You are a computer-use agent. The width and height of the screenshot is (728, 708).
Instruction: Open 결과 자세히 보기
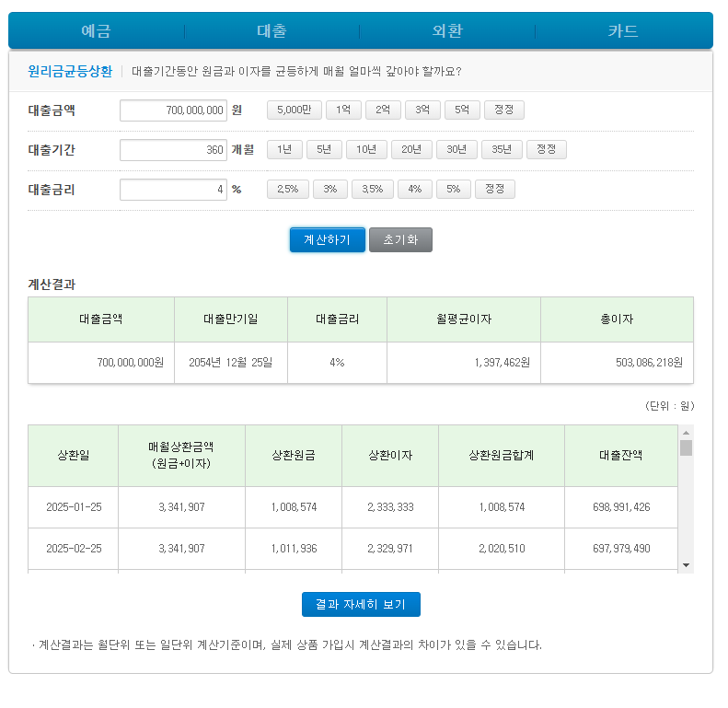(361, 604)
